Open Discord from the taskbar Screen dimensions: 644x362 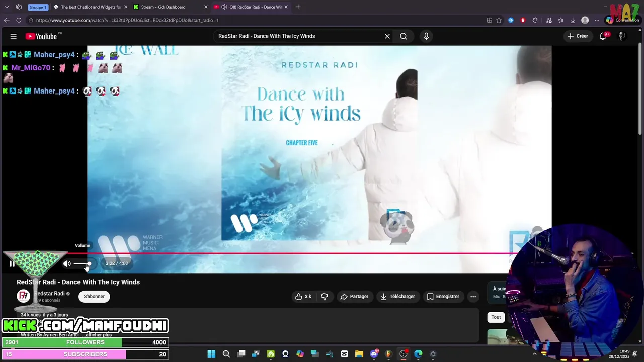(x=374, y=354)
